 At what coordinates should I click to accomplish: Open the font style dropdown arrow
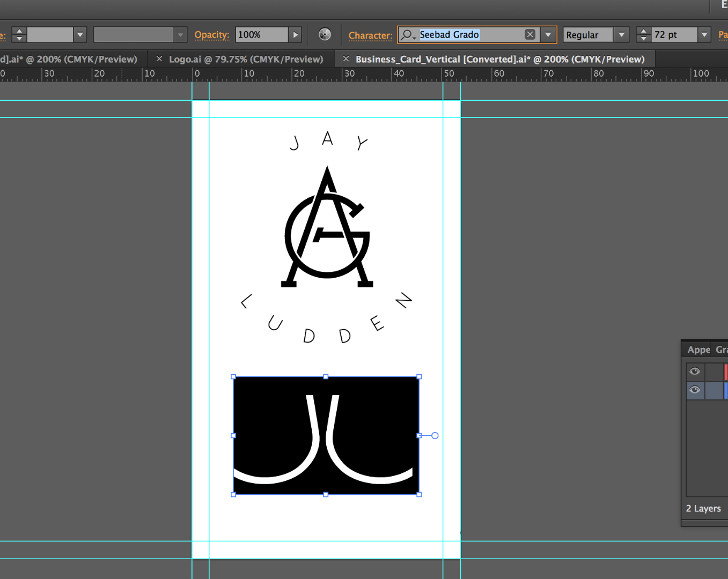point(621,35)
